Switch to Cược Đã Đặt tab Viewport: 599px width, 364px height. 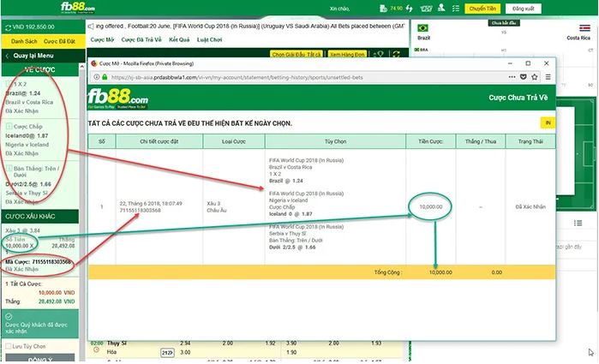(x=59, y=41)
